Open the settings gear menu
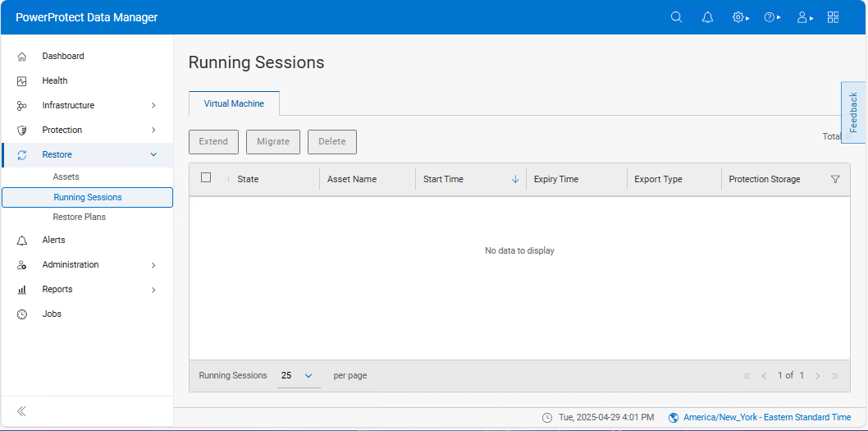This screenshot has width=868, height=431. [x=740, y=17]
